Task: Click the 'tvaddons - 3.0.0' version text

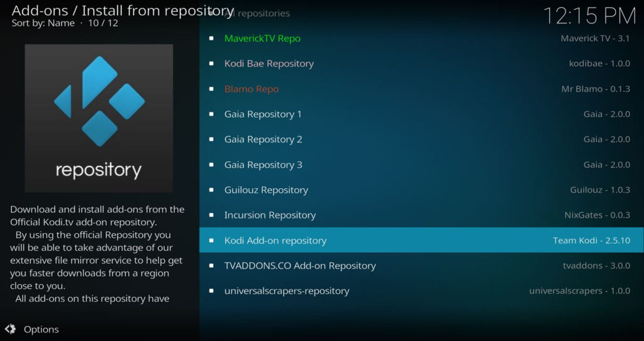Action: [596, 266]
